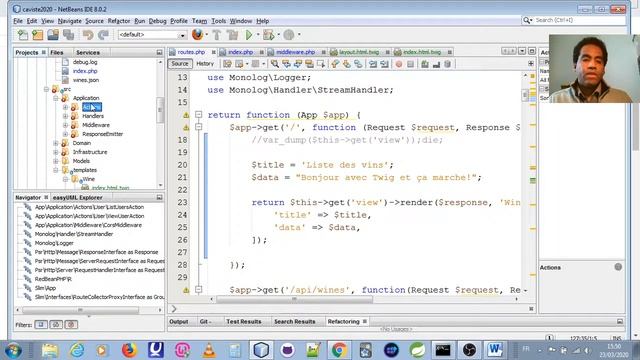Viewport: 640px width, 360px height.
Task: Open the layout.html.twig editor tab
Action: coord(359,52)
